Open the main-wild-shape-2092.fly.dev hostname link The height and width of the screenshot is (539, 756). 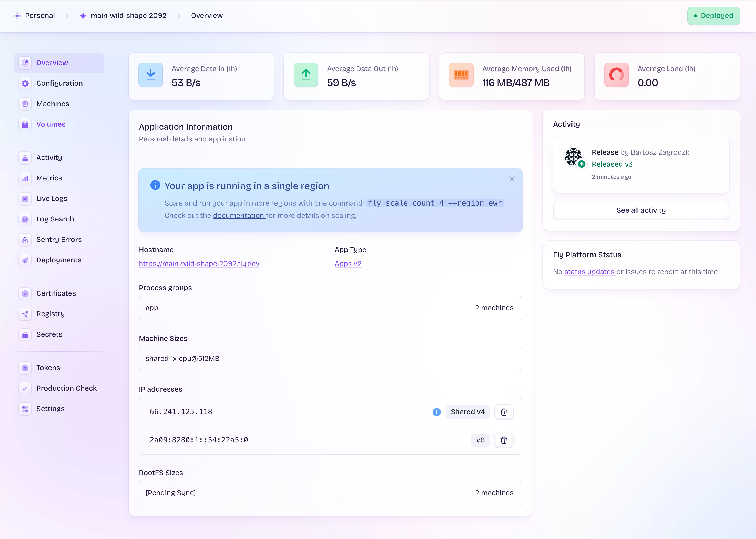click(x=199, y=263)
